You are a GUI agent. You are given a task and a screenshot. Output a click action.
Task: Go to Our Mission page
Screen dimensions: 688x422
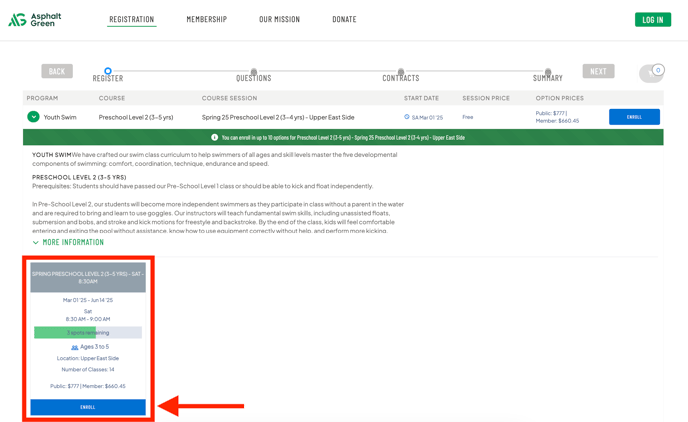pos(280,19)
